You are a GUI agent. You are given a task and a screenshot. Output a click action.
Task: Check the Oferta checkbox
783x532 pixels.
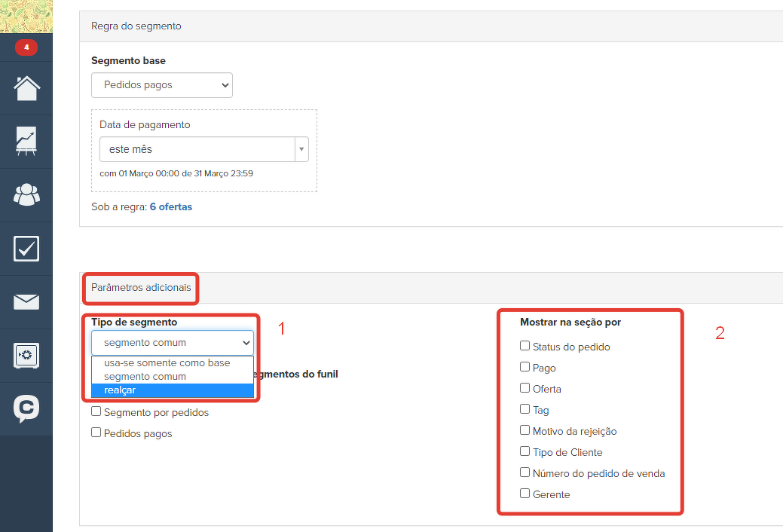(525, 388)
